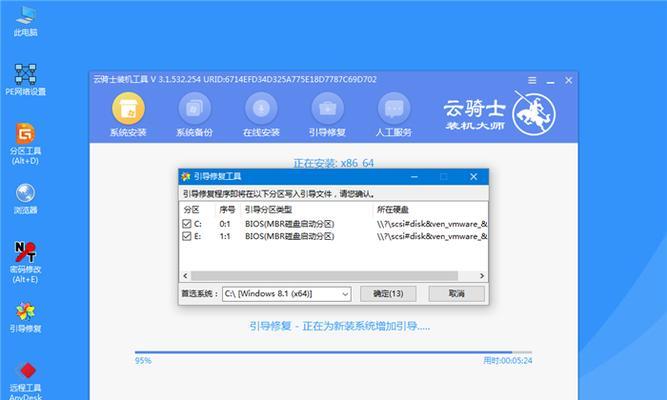
Task: Launch 分区工具 (Alt+D) desktop icon
Action: tap(25, 144)
